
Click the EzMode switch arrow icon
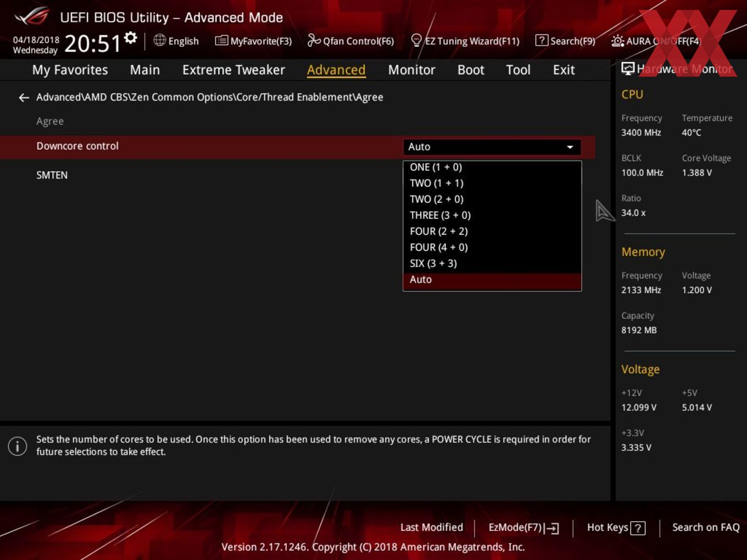[552, 528]
